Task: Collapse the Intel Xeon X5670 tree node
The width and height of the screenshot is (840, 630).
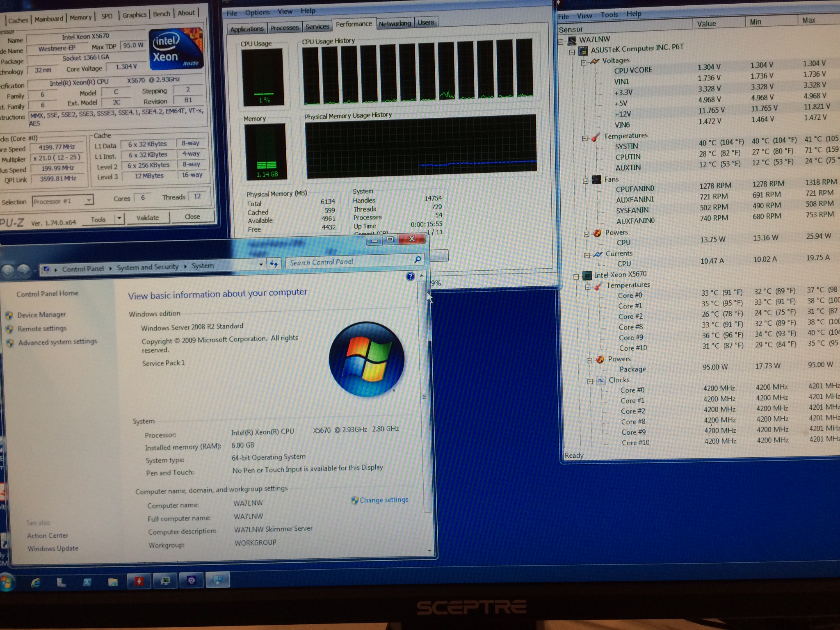Action: (x=576, y=277)
